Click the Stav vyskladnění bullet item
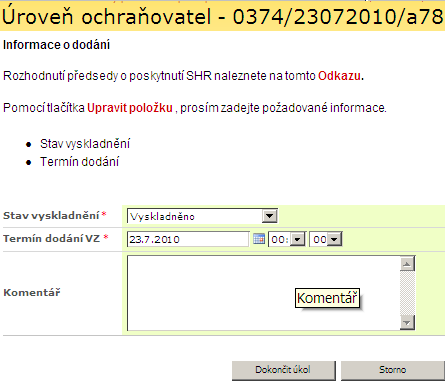 click(x=85, y=144)
